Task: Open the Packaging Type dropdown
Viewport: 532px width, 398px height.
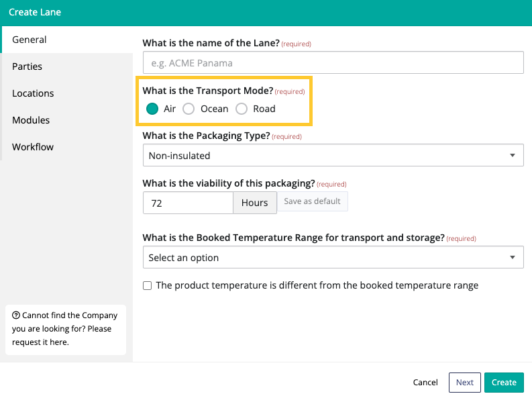Action: (333, 156)
